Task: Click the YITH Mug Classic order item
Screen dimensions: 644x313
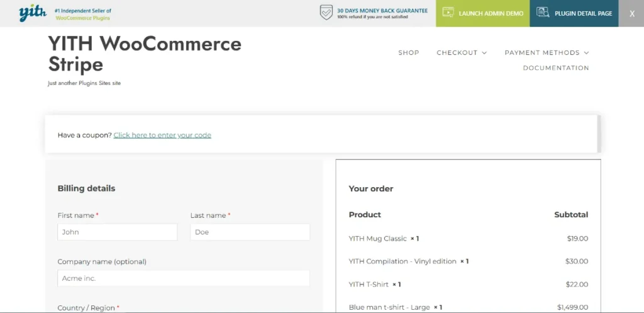Action: pyautogui.click(x=377, y=239)
